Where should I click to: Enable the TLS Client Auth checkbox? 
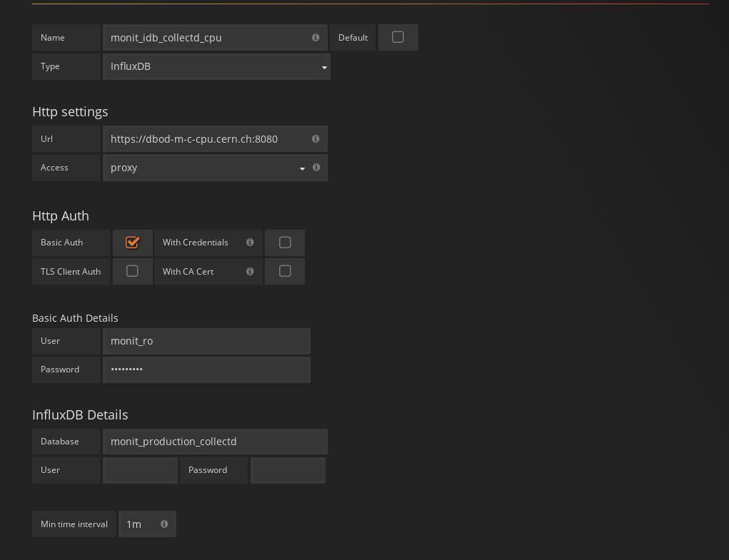(x=132, y=271)
